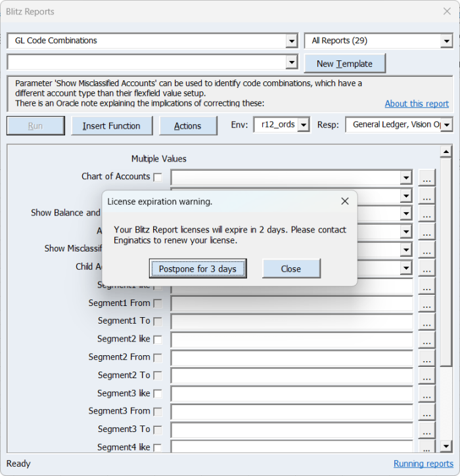The image size is (460, 476).
Task: Toggle Segment1 To checkbox
Action: [x=158, y=321]
